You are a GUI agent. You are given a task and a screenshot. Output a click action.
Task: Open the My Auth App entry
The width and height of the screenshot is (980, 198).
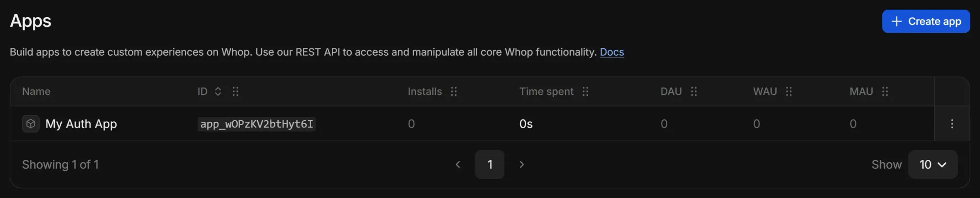pos(81,124)
